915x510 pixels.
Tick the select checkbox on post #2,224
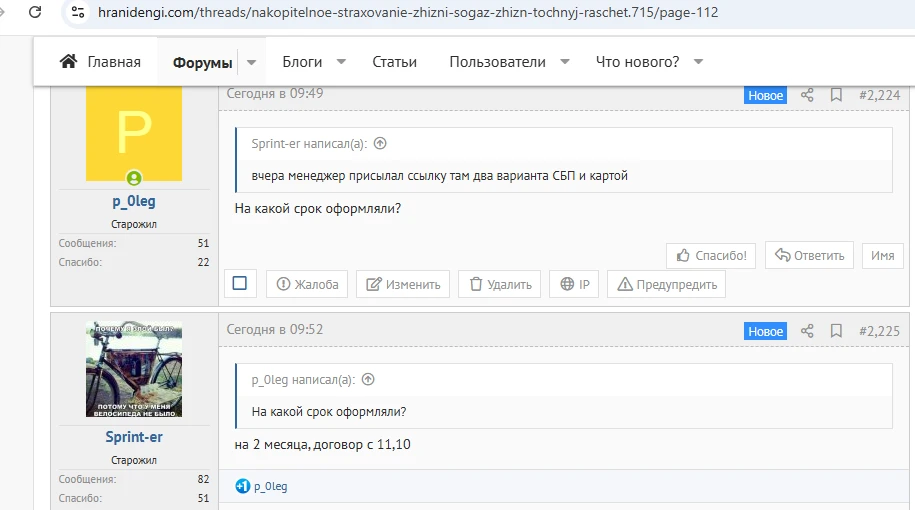coord(240,284)
